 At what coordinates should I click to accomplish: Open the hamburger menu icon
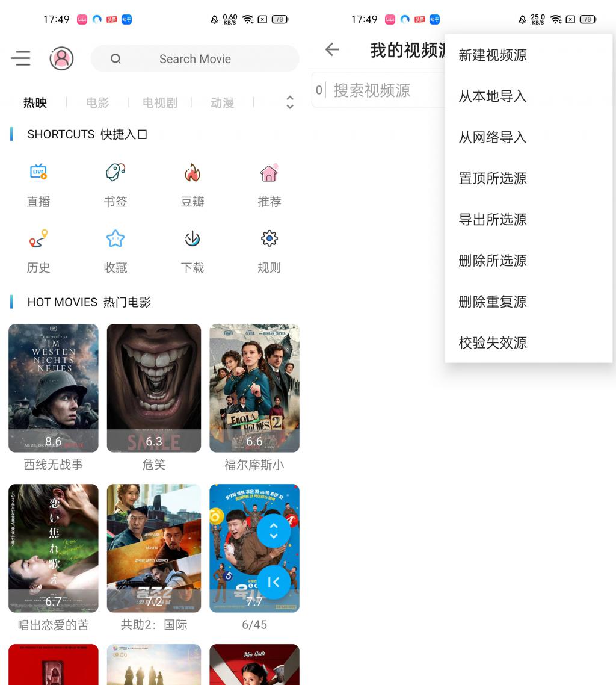point(21,58)
